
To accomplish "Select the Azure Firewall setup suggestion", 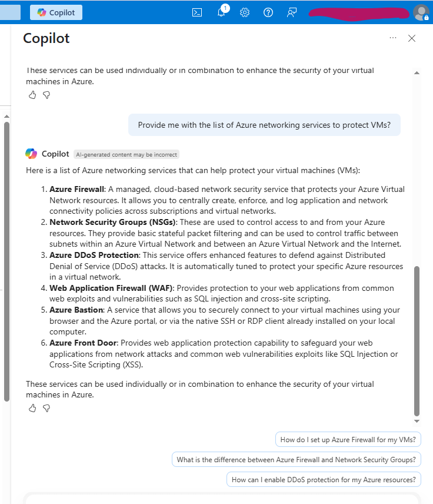I will point(348,440).
